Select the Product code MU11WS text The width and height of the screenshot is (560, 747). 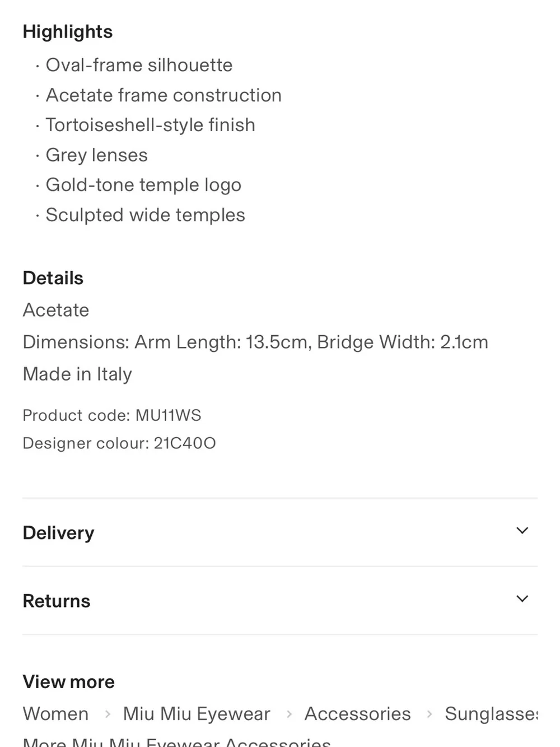coord(112,415)
